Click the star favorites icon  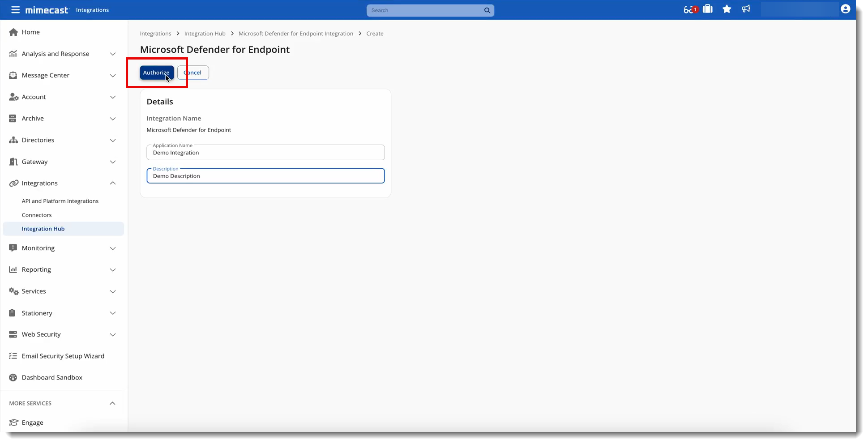click(727, 9)
